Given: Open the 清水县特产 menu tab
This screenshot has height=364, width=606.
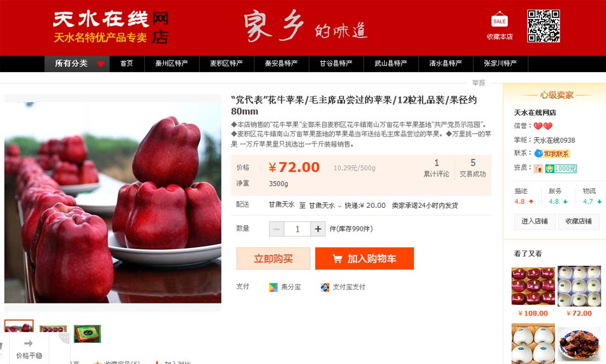Looking at the screenshot, I should click(446, 64).
